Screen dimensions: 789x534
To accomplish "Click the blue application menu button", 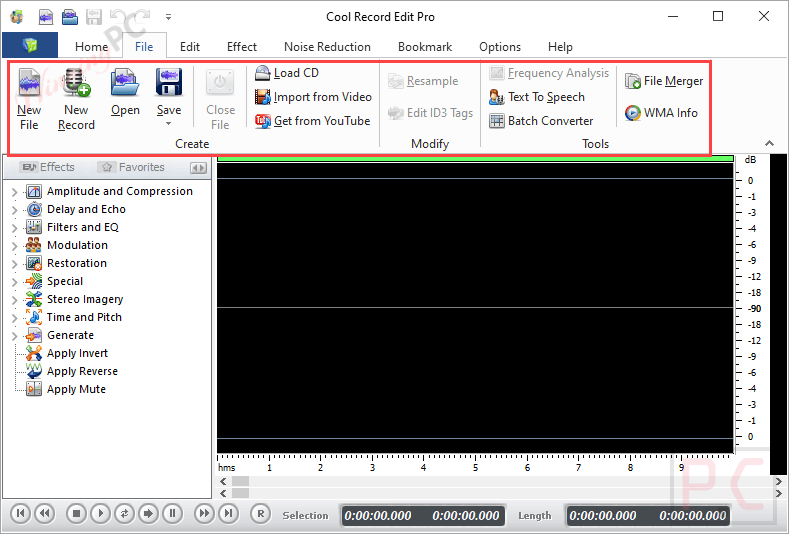I will (x=30, y=45).
